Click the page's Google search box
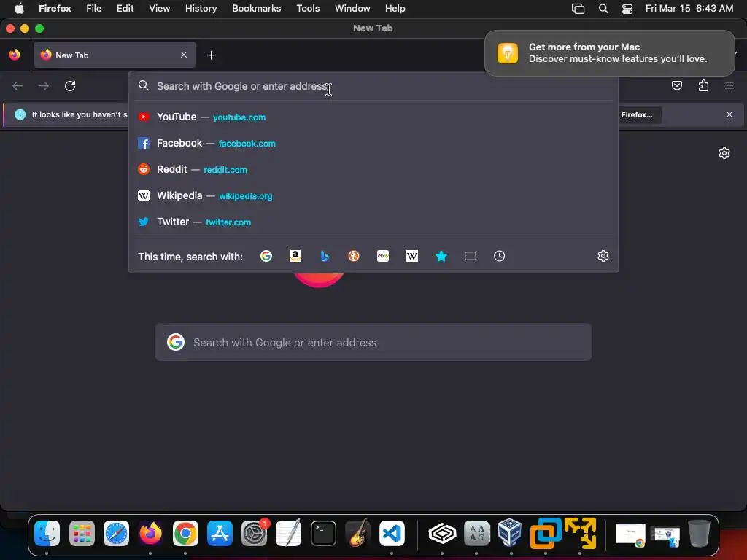 373,342
